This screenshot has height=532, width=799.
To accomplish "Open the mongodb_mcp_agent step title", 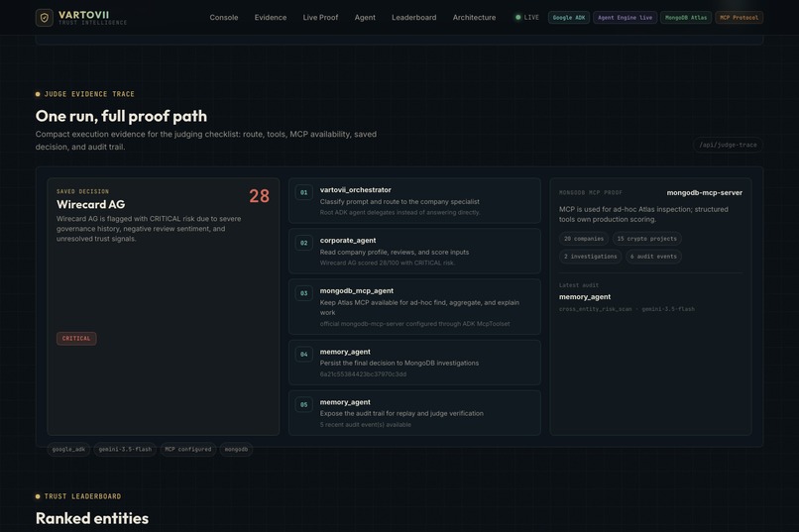I will point(357,290).
